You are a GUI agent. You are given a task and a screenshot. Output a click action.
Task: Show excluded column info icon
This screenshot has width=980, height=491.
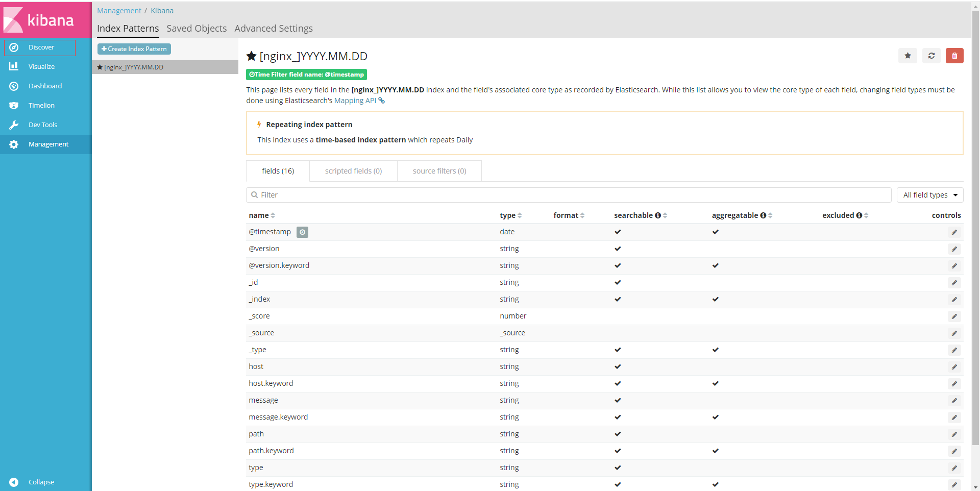click(859, 215)
